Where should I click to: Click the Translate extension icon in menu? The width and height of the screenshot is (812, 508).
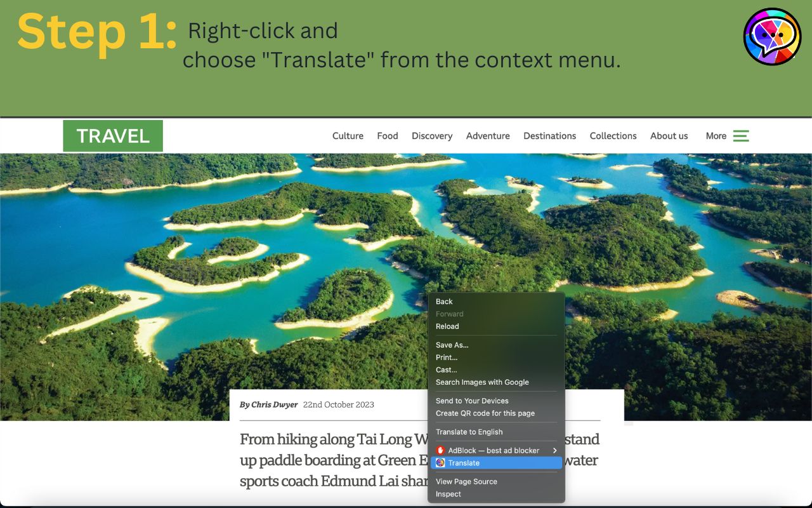point(440,463)
